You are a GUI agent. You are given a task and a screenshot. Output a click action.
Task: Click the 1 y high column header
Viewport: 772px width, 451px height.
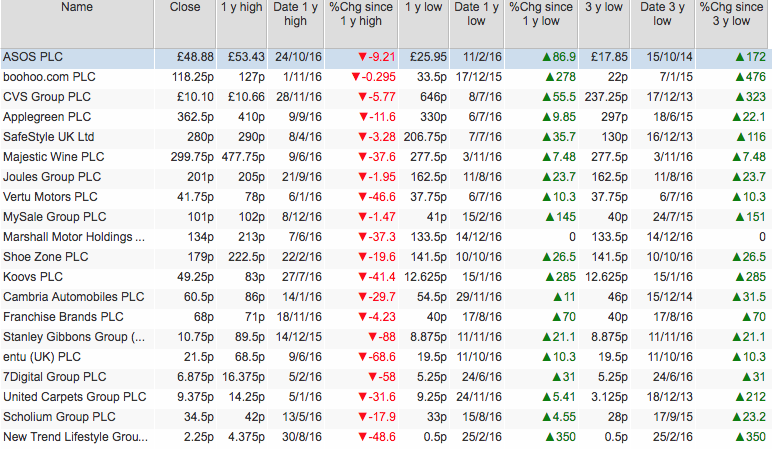click(x=242, y=23)
